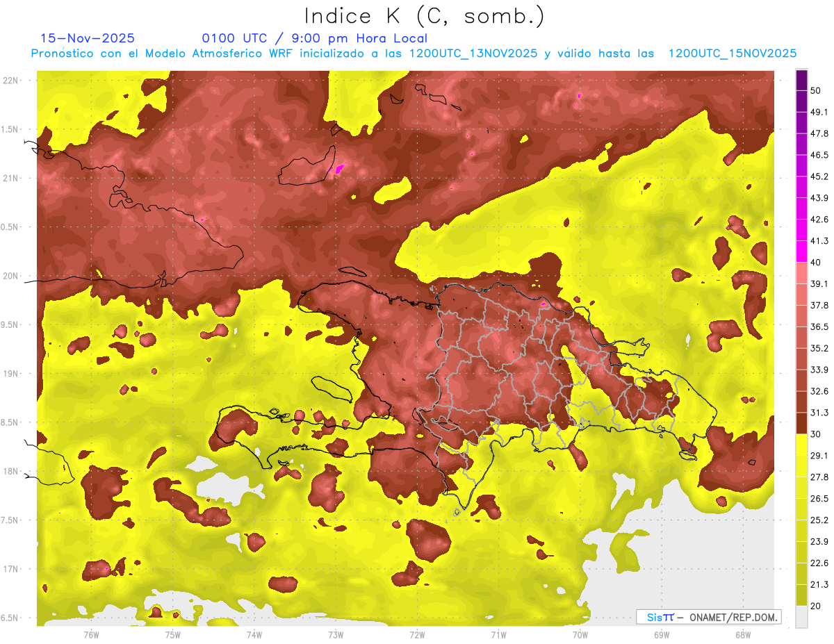The height and width of the screenshot is (644, 834).
Task: Click the '68W' longitude label
Action: (x=743, y=635)
